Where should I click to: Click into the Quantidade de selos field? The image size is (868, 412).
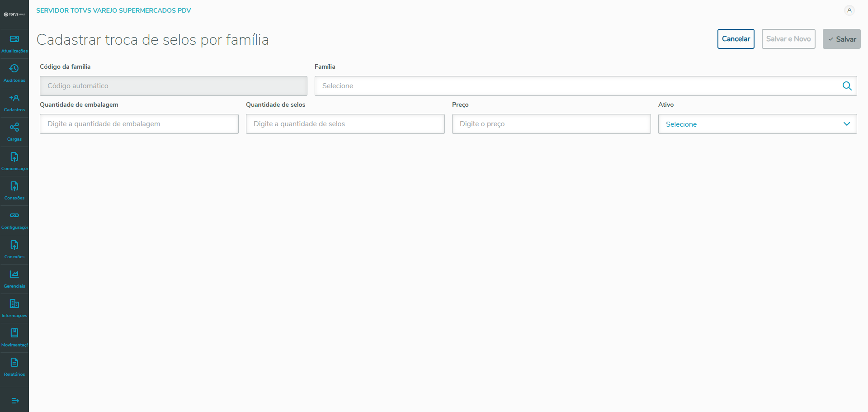pyautogui.click(x=345, y=124)
